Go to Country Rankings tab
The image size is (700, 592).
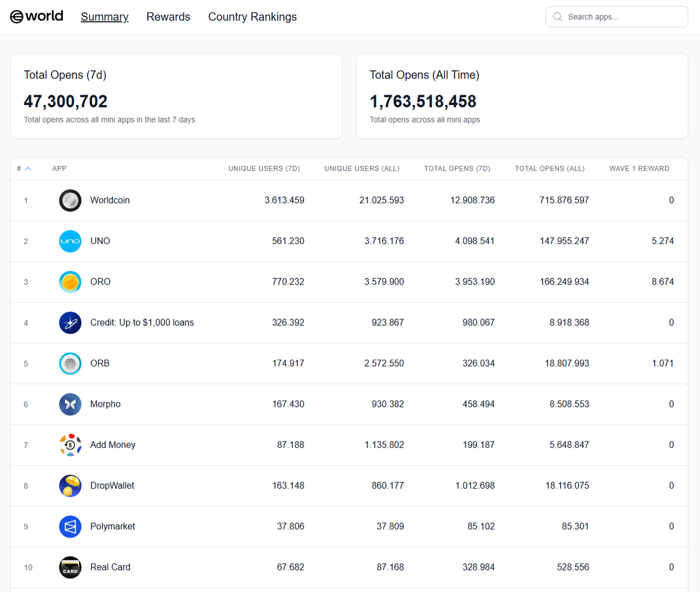tap(253, 17)
